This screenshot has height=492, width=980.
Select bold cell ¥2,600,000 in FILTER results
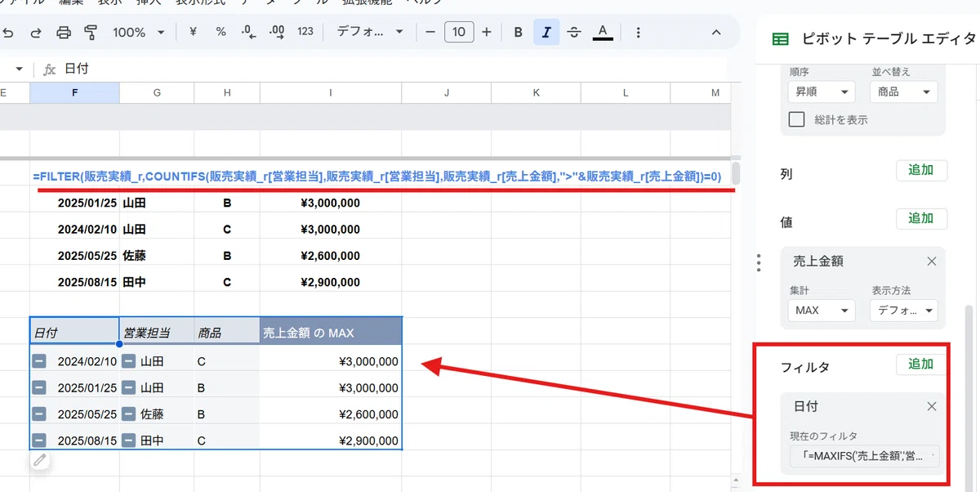331,256
